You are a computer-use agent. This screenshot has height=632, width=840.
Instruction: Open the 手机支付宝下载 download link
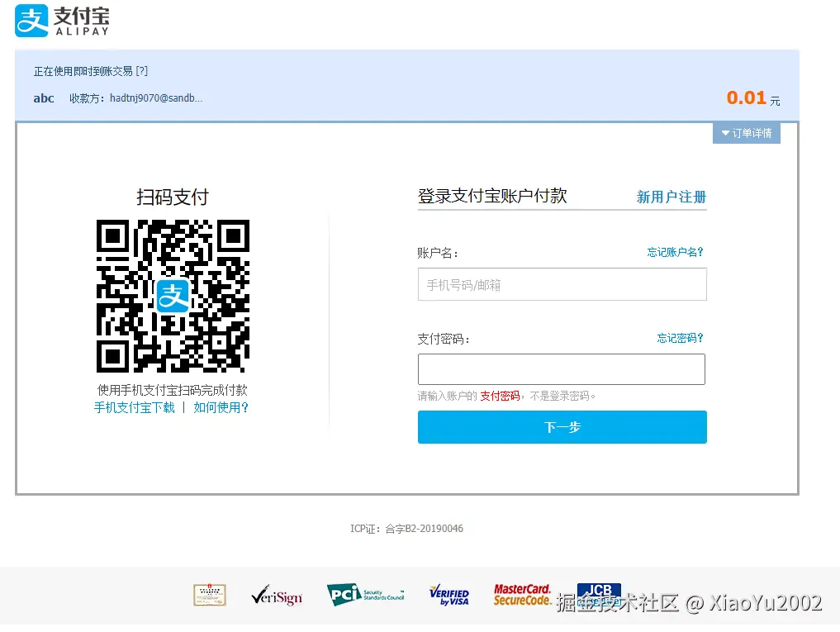point(135,407)
